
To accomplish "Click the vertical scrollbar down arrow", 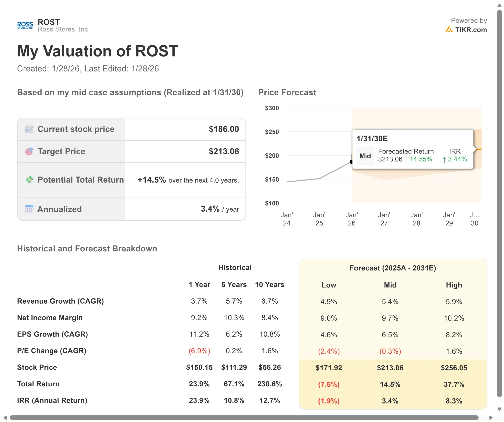I will point(499,409).
